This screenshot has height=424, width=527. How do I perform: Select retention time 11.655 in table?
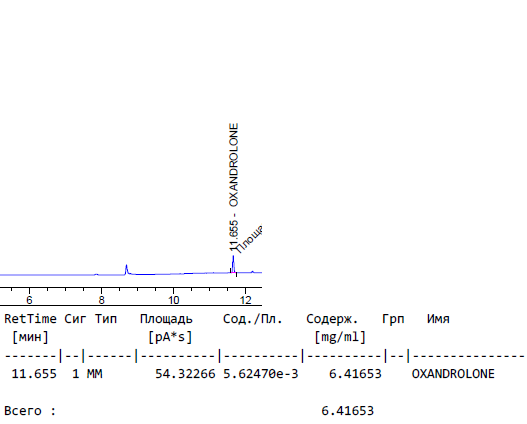click(34, 374)
